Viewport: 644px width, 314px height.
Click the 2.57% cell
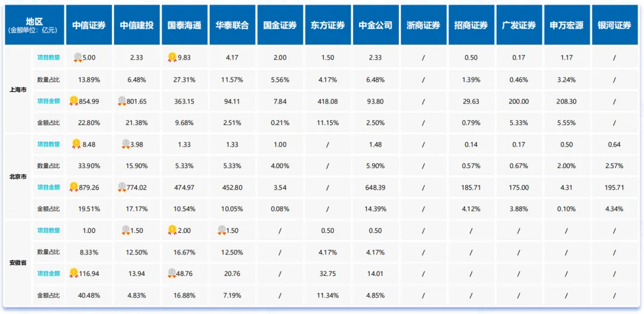coord(614,166)
